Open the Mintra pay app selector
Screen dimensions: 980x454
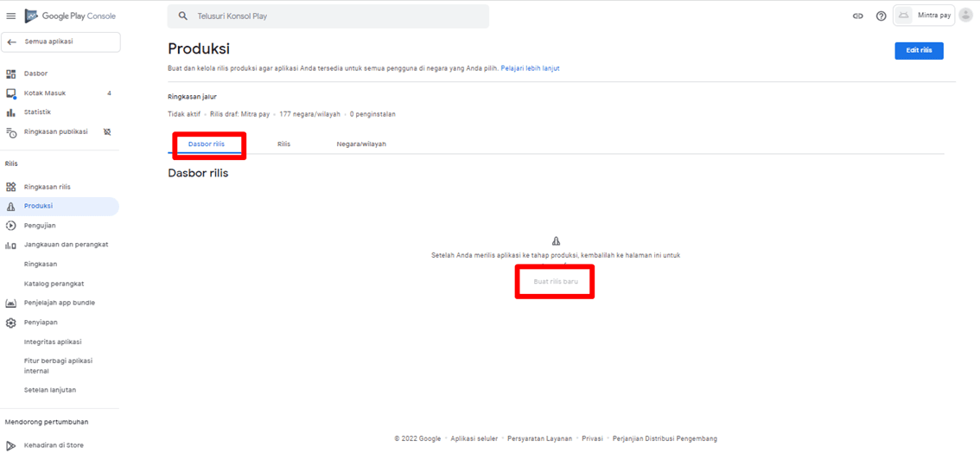coord(923,16)
